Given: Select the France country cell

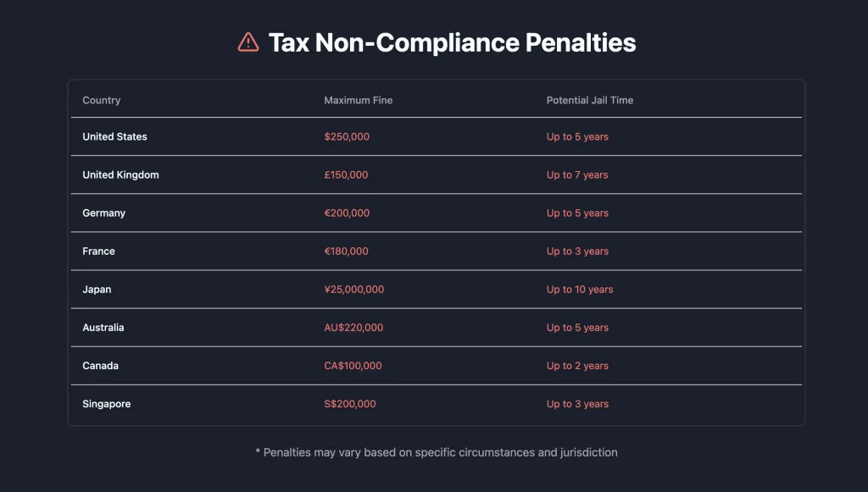Looking at the screenshot, I should click(98, 251).
